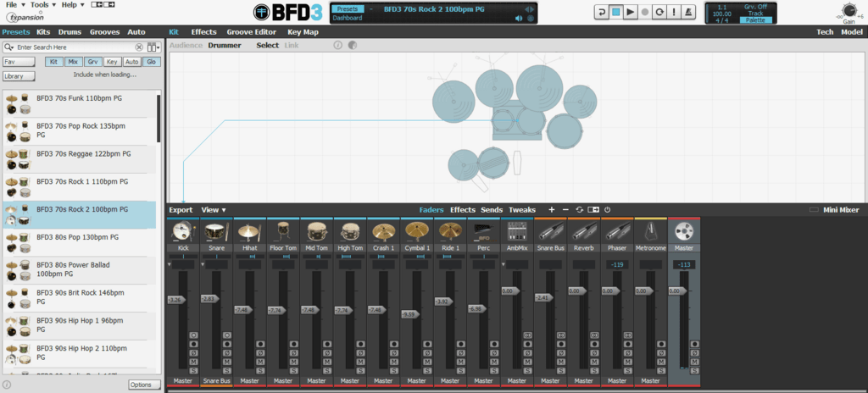This screenshot has width=868, height=393.
Task: Expand the Kick channel sub-mics arrow
Action: pyautogui.click(x=170, y=265)
